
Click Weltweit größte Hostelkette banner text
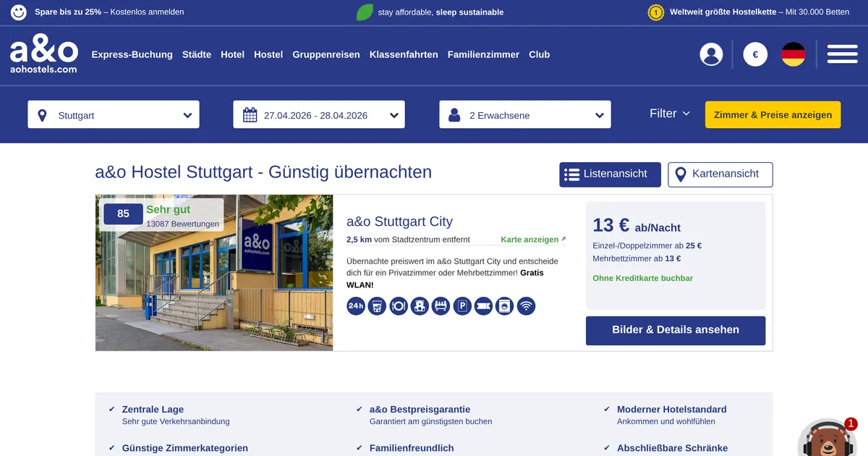click(759, 12)
